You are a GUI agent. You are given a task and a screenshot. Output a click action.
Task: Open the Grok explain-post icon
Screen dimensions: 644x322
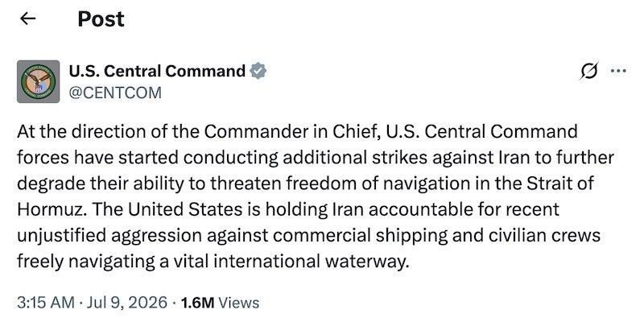click(589, 72)
